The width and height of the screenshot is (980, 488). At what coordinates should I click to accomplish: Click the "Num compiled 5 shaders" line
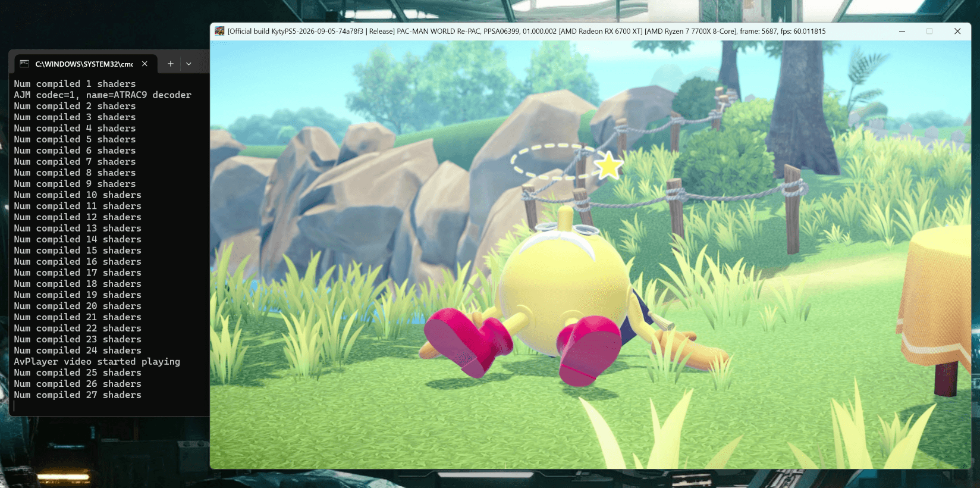[x=75, y=140]
